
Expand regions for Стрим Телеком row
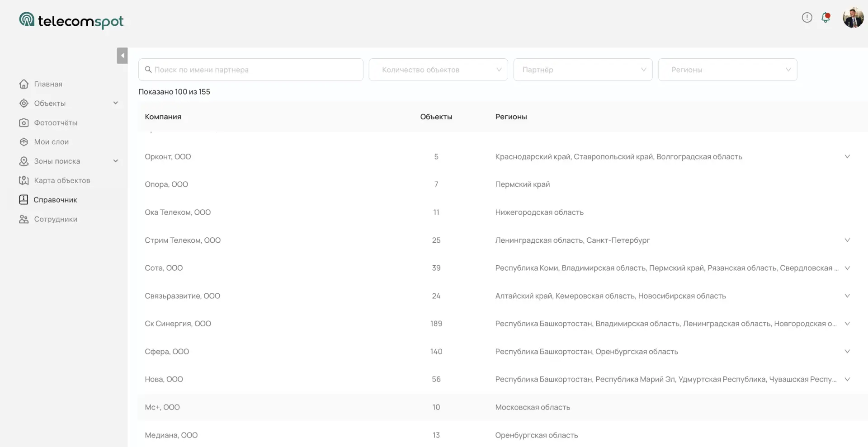pos(847,240)
